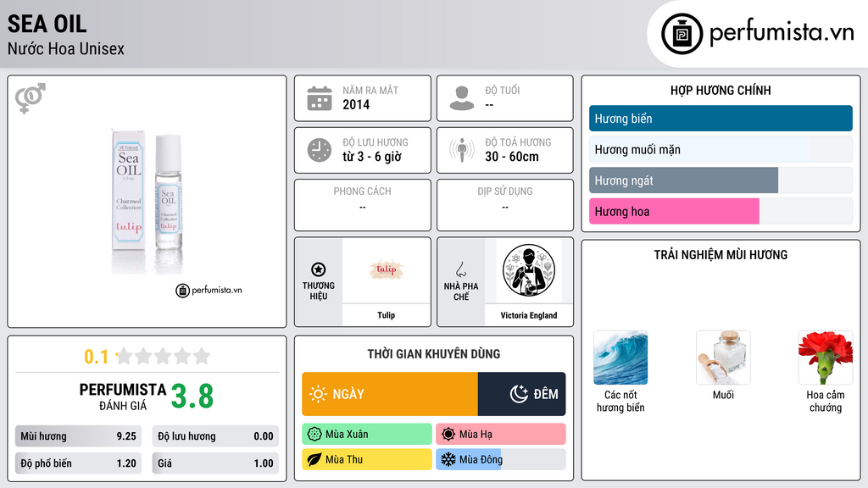Click the leaf icon beside Mùa Thu
Image resolution: width=868 pixels, height=488 pixels.
click(314, 459)
